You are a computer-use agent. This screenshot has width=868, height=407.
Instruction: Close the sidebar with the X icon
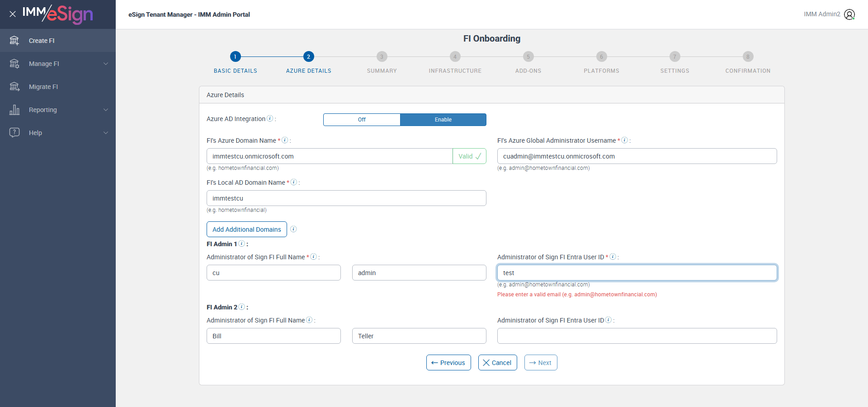13,14
